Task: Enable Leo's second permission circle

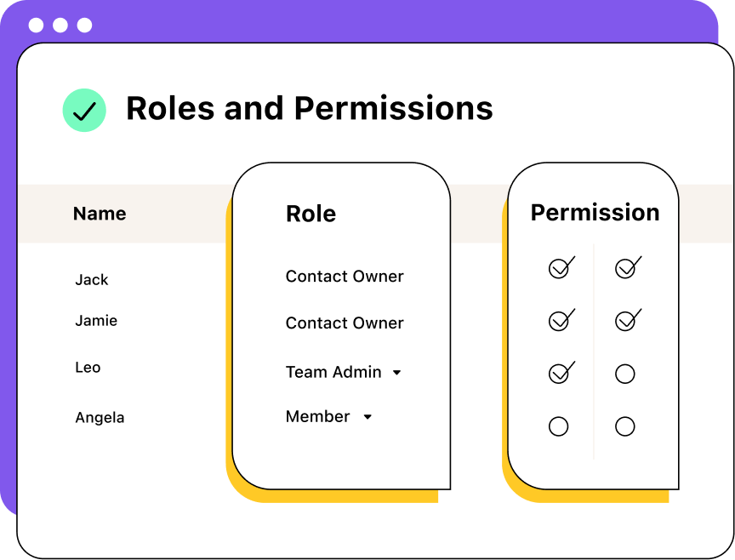Action: click(625, 374)
